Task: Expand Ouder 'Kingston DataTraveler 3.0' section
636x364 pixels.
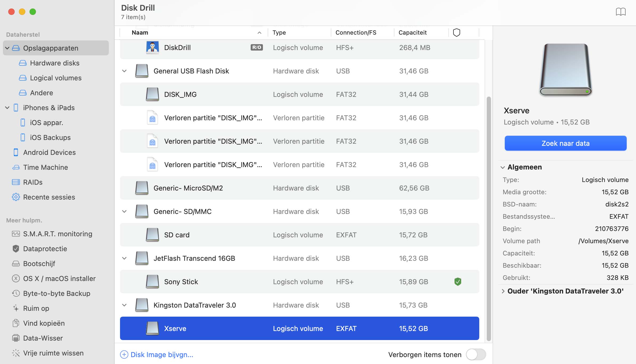Action: [503, 291]
